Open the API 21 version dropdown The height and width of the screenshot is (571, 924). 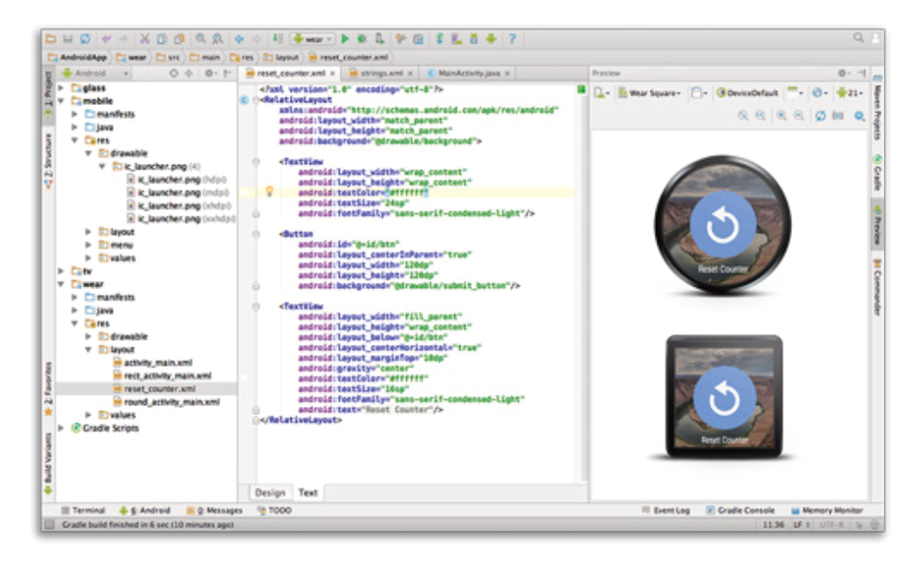pos(849,93)
